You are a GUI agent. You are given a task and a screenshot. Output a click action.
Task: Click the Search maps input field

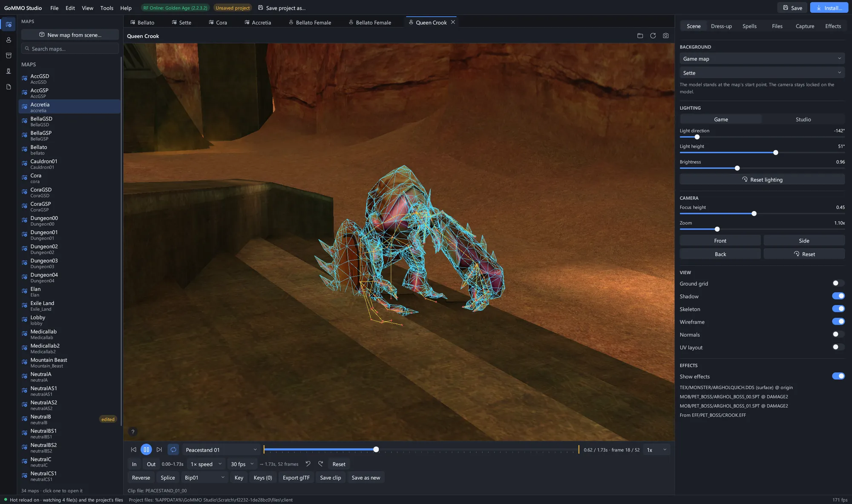pyautogui.click(x=70, y=49)
